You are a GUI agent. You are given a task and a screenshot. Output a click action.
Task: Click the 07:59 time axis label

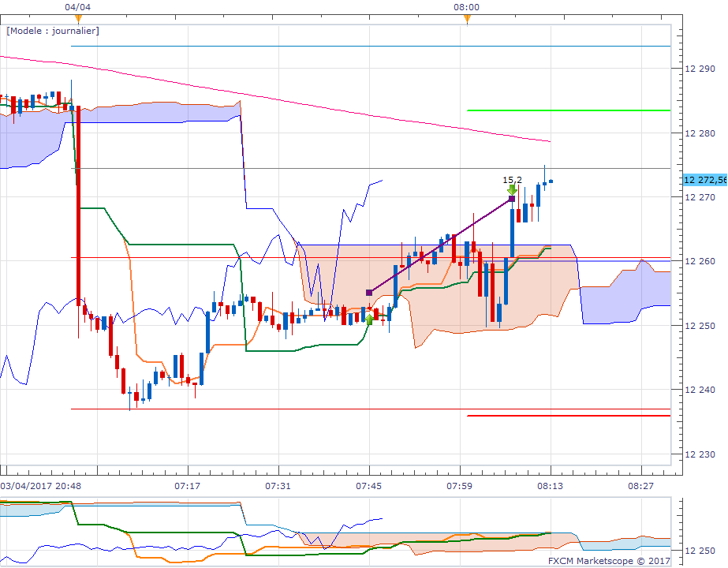point(460,486)
